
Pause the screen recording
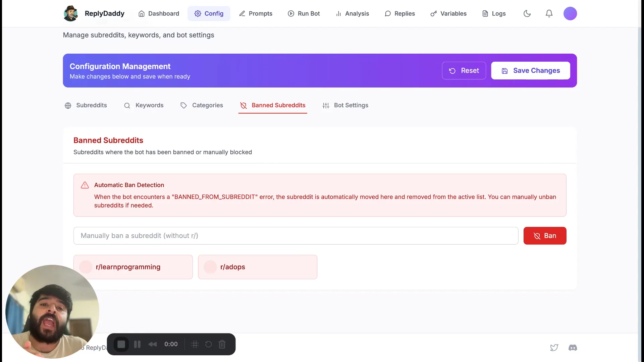coord(137,344)
